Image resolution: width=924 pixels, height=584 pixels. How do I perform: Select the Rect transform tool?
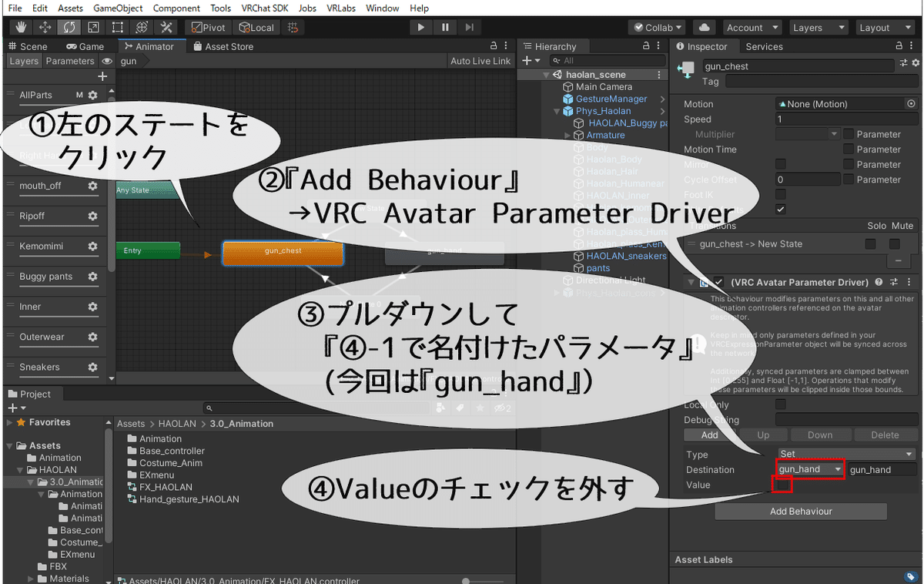[117, 27]
